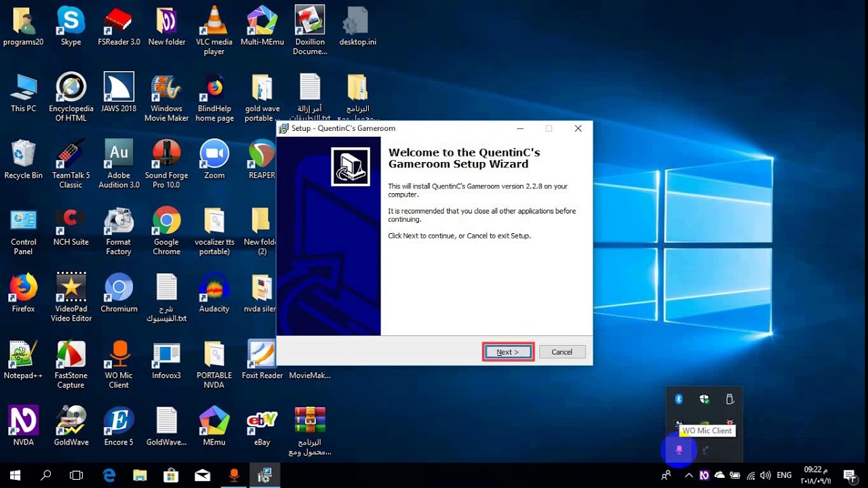Open OneDrive from the system tray

[x=719, y=476]
